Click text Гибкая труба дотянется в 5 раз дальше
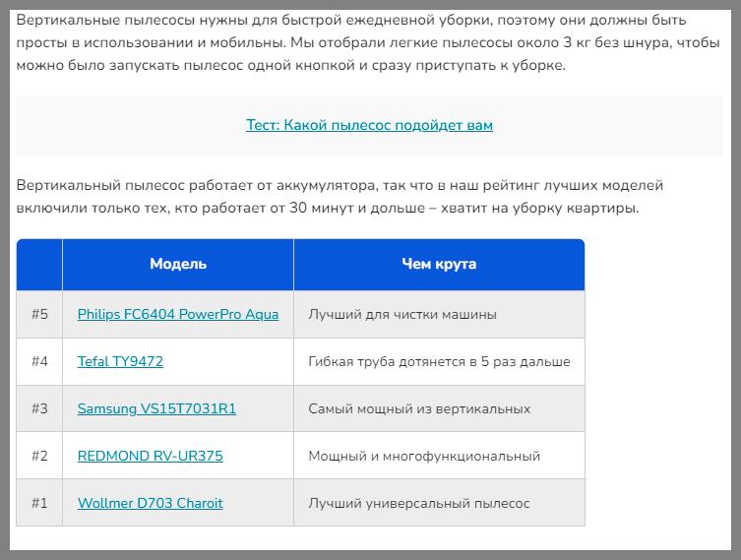The height and width of the screenshot is (560, 741). click(x=439, y=361)
